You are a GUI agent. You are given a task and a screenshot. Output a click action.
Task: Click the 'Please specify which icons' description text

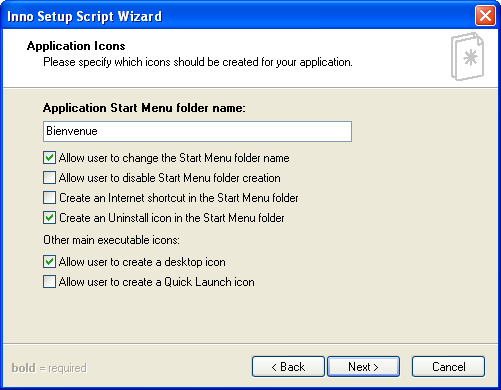[198, 62]
